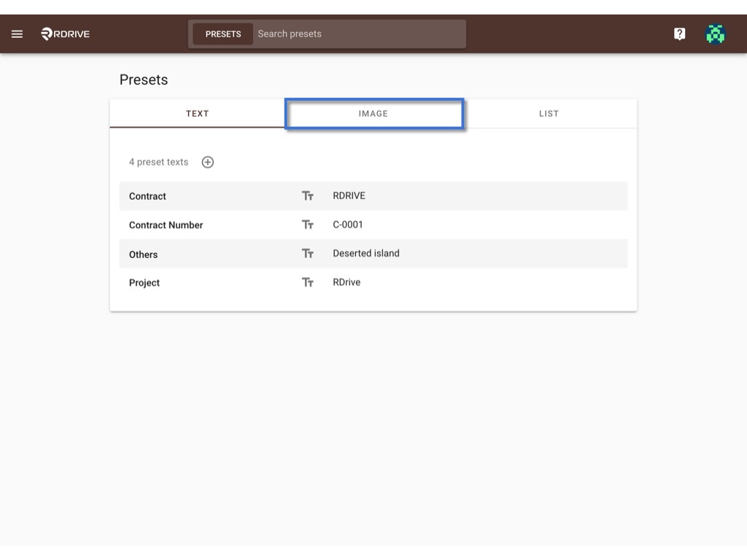Click the C-0001 preset value

pos(348,225)
